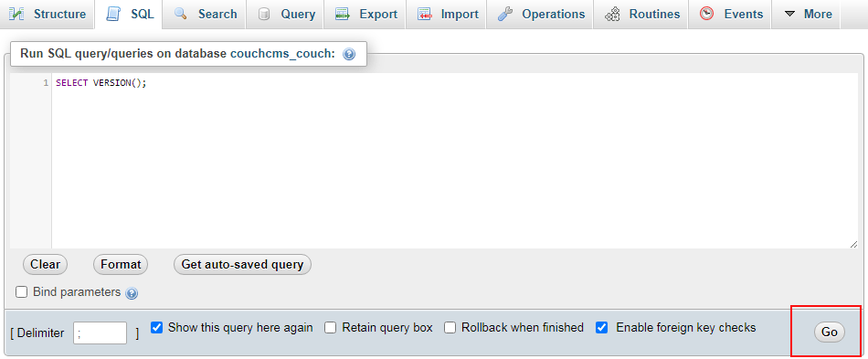
Task: Enable Rollback when finished checkbox
Action: pyautogui.click(x=450, y=327)
